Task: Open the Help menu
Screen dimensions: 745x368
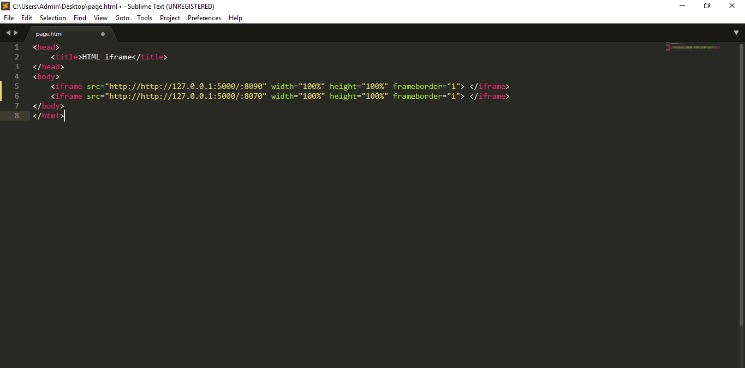Action: pyautogui.click(x=235, y=18)
